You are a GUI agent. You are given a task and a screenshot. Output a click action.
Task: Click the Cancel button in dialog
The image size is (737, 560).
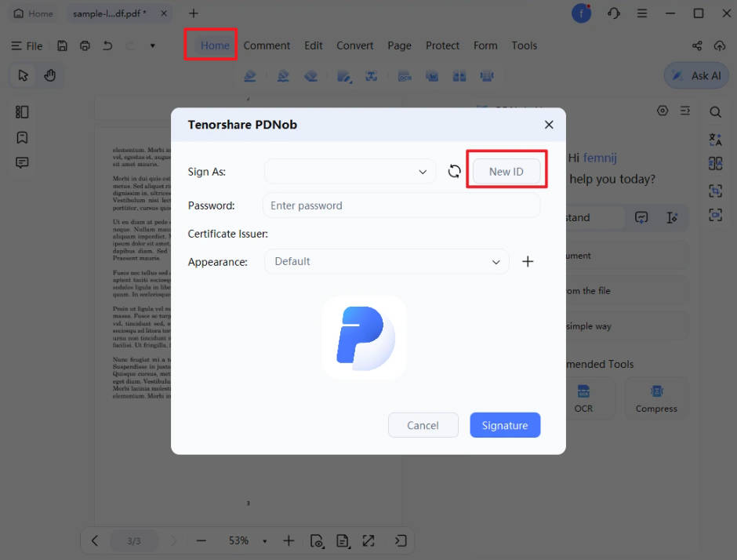(x=423, y=426)
